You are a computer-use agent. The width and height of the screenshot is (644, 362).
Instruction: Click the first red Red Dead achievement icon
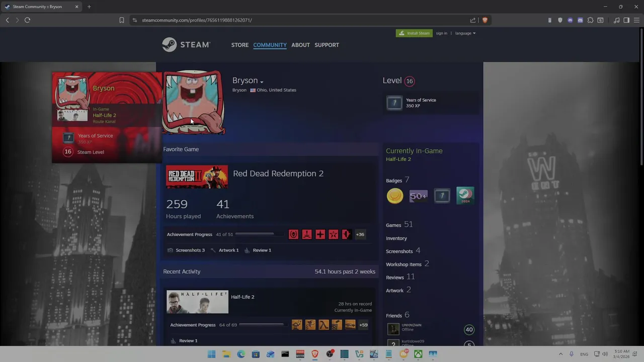click(x=293, y=234)
